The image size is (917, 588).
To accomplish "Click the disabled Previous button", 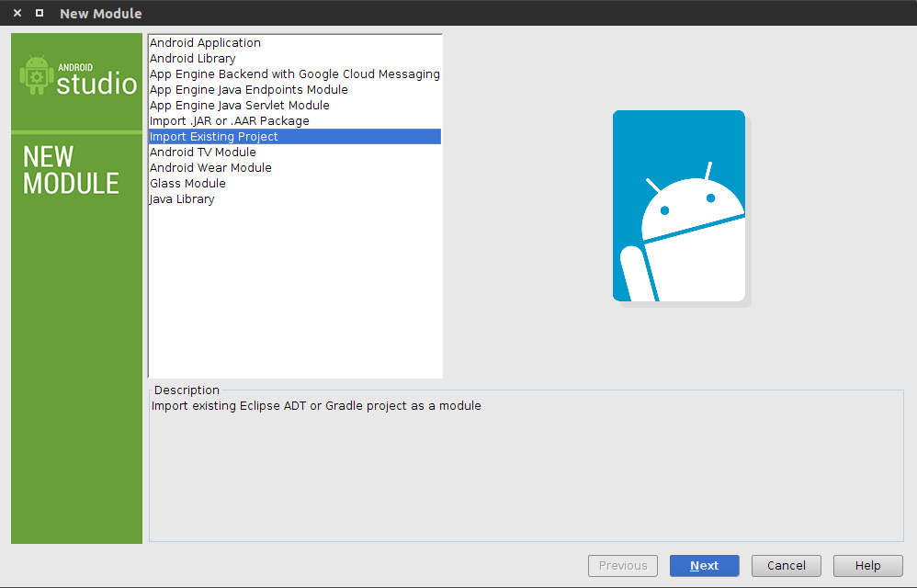I will pos(623,566).
